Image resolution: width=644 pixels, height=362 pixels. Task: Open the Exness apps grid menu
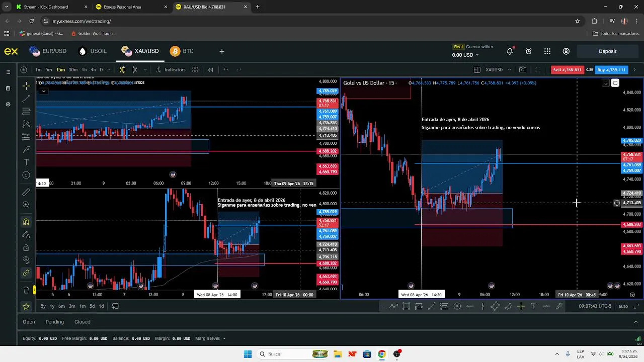click(x=547, y=51)
